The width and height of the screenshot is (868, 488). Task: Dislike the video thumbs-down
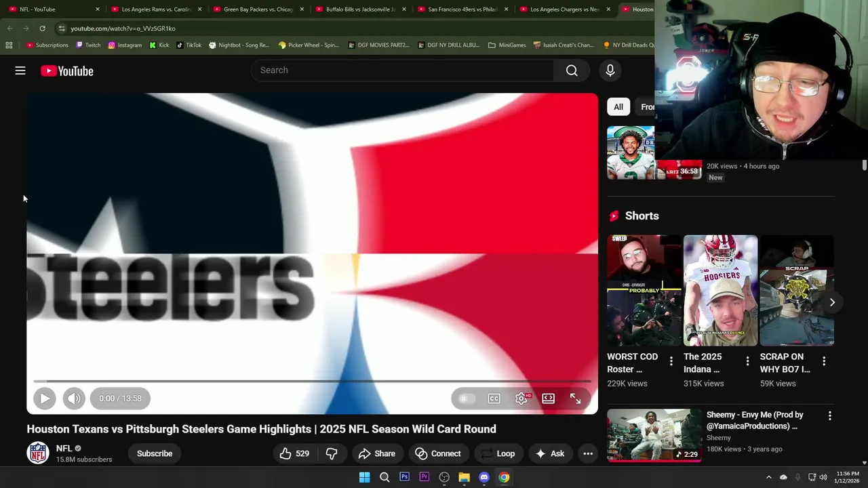click(x=332, y=453)
